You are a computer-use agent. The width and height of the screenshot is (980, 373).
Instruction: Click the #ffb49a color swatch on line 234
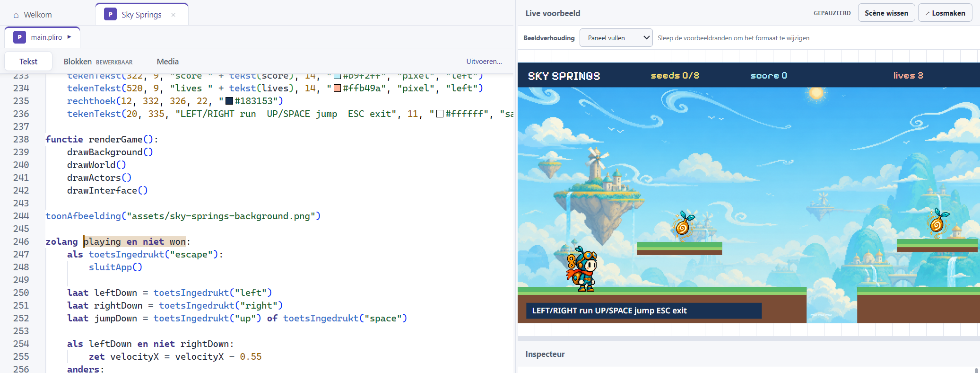[x=338, y=88]
